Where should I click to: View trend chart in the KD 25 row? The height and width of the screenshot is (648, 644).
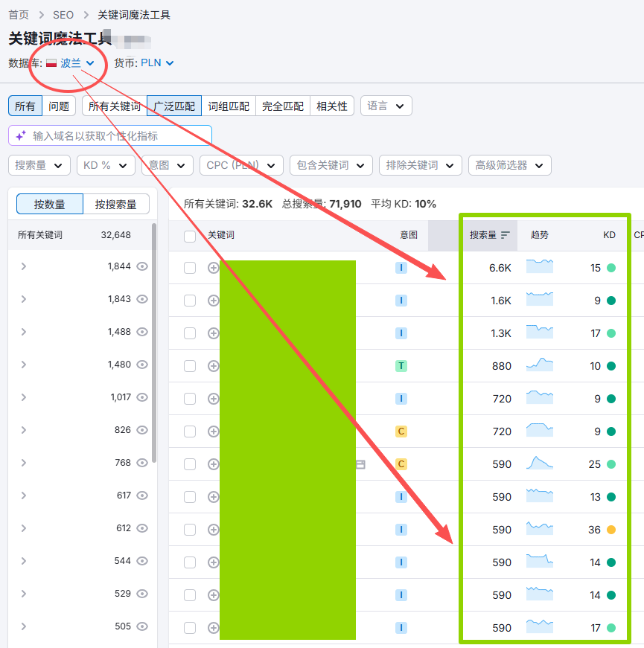539,463
